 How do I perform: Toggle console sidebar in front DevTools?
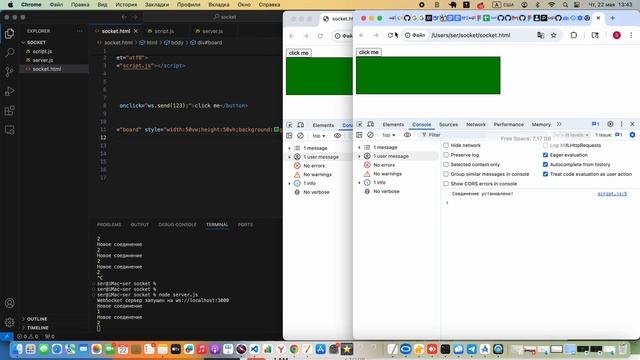[359, 135]
